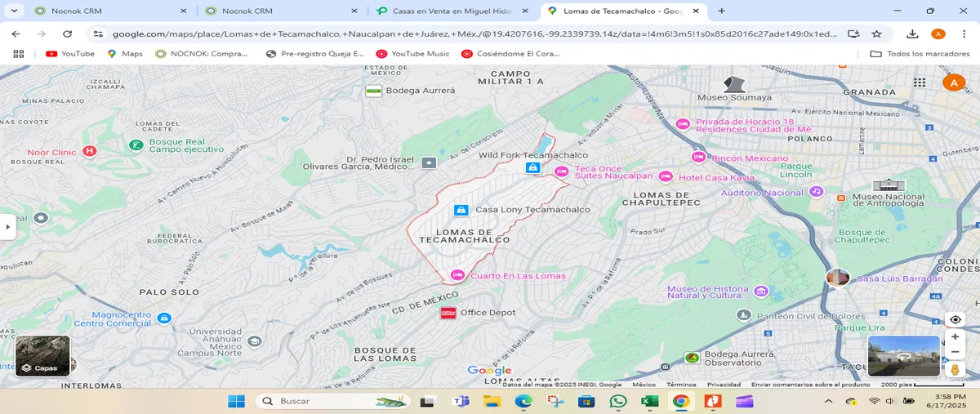Open the NOCNOK: Compra bookmark
Image resolution: width=980 pixels, height=414 pixels.
201,54
